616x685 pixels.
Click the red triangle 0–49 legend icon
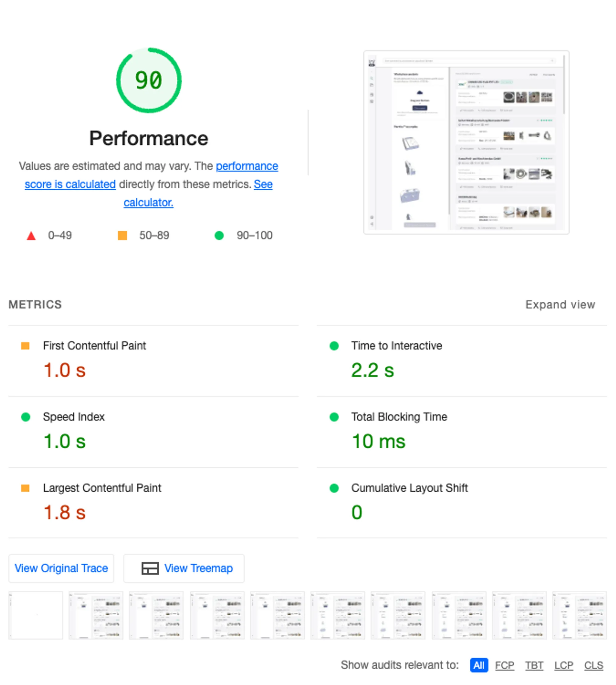point(31,236)
